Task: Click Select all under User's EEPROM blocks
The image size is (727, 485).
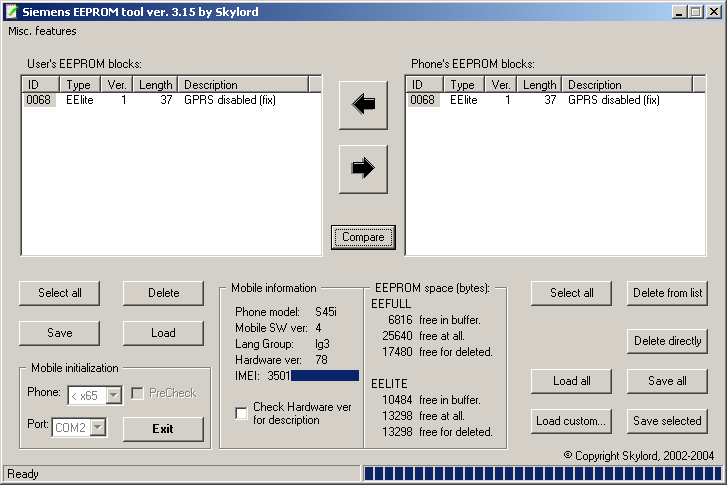Action: [60, 293]
